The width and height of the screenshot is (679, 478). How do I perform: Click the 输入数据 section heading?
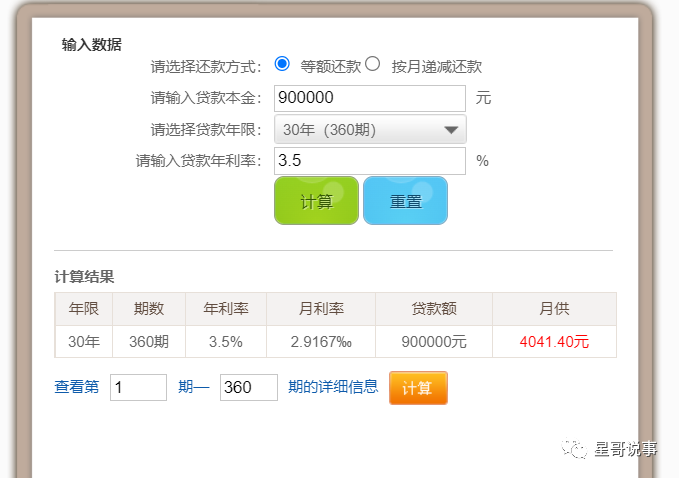click(91, 45)
